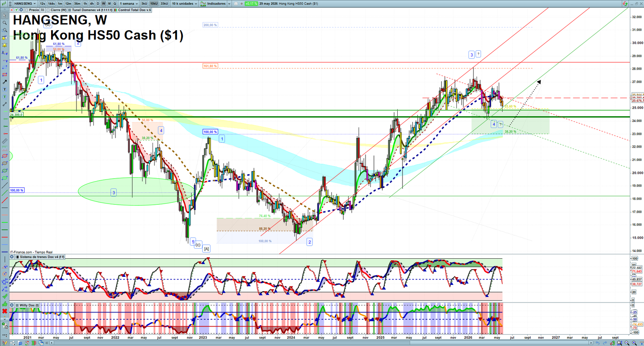Select the W weekly timeframe

pos(103,4)
